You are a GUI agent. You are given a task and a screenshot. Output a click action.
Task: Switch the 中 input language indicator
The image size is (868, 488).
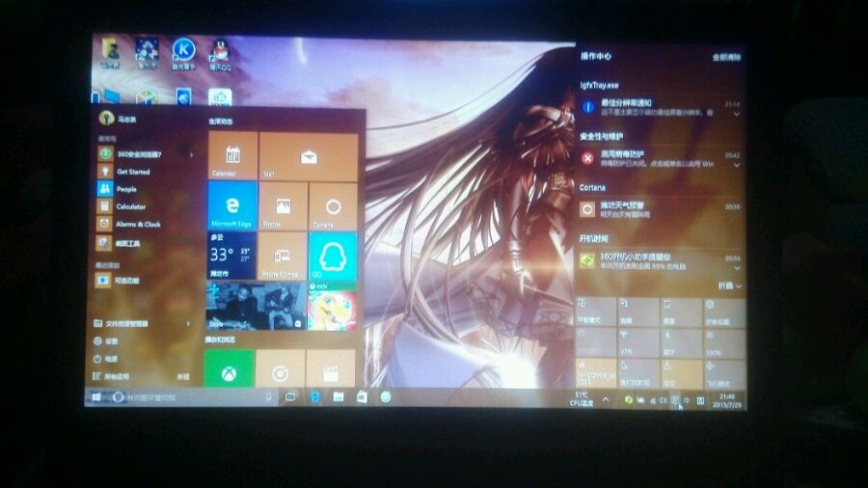(x=687, y=400)
